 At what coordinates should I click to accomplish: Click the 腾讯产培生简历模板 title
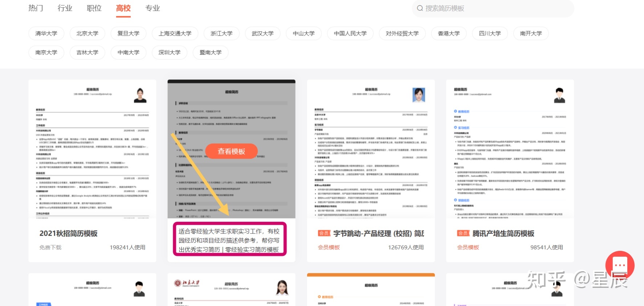point(503,233)
